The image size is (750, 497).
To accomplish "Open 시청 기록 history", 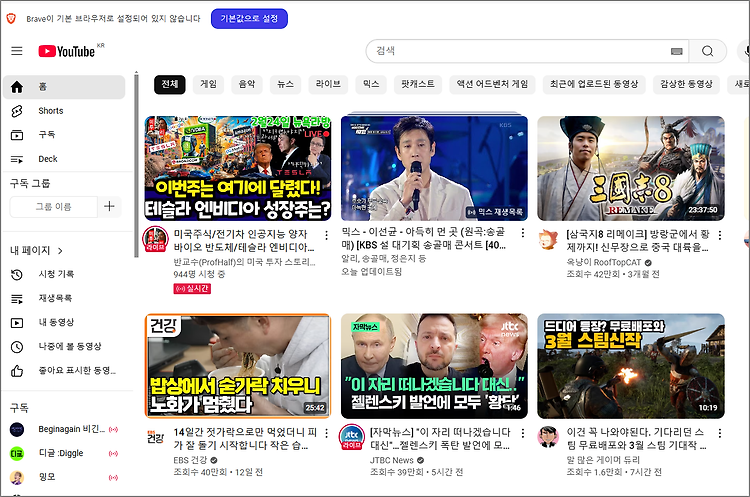I will (x=64, y=274).
